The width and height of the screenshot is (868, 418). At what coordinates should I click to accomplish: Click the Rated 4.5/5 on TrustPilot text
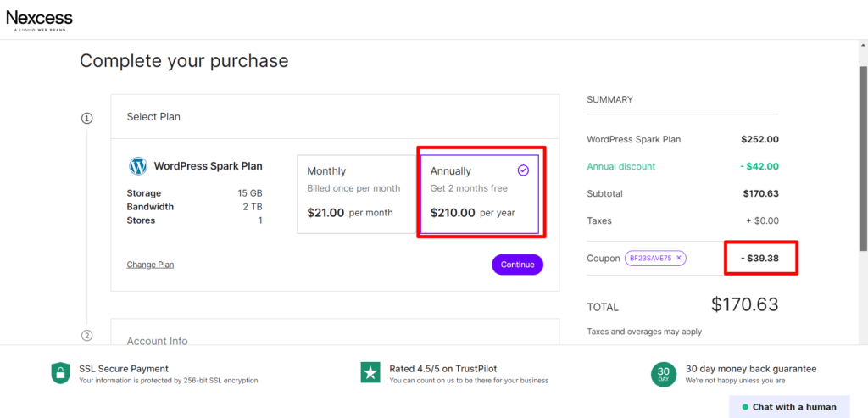click(x=442, y=369)
